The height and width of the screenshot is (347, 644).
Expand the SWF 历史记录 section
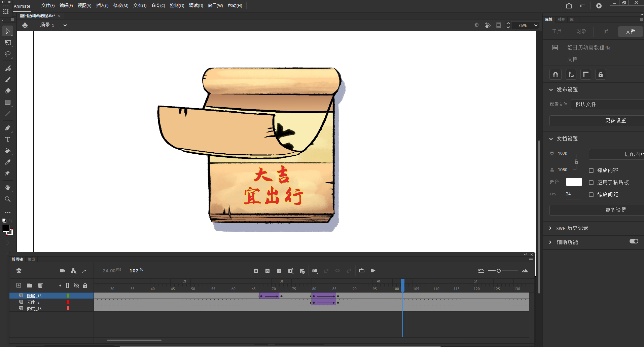(x=550, y=228)
